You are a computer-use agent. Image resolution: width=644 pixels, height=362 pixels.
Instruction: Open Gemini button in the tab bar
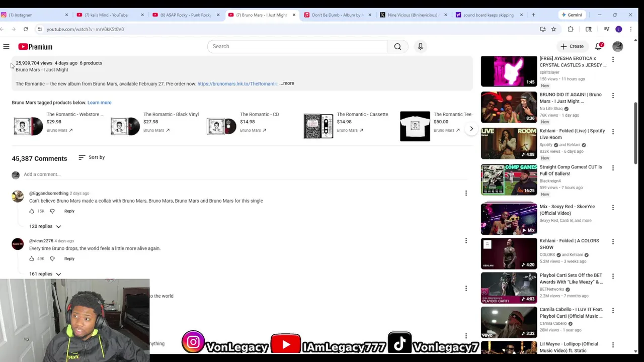[x=572, y=15]
